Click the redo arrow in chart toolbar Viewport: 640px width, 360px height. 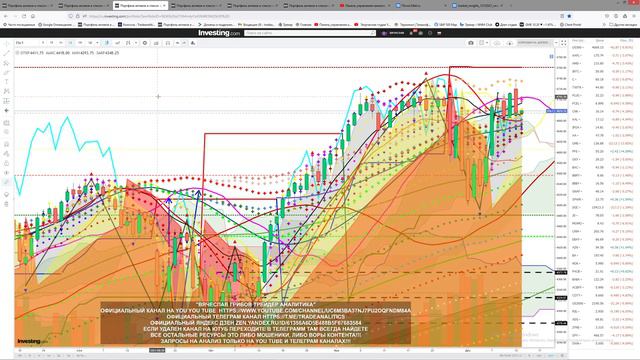coord(184,42)
